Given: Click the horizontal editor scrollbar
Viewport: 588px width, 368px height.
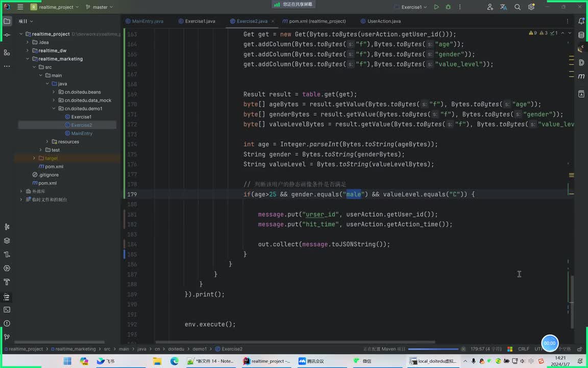Looking at the screenshot, I should click(x=296, y=342).
